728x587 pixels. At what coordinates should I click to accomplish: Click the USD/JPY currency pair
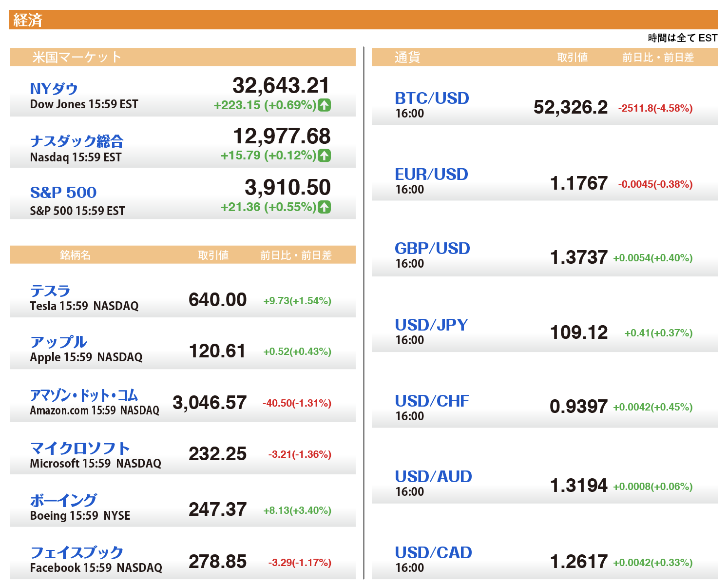point(431,325)
